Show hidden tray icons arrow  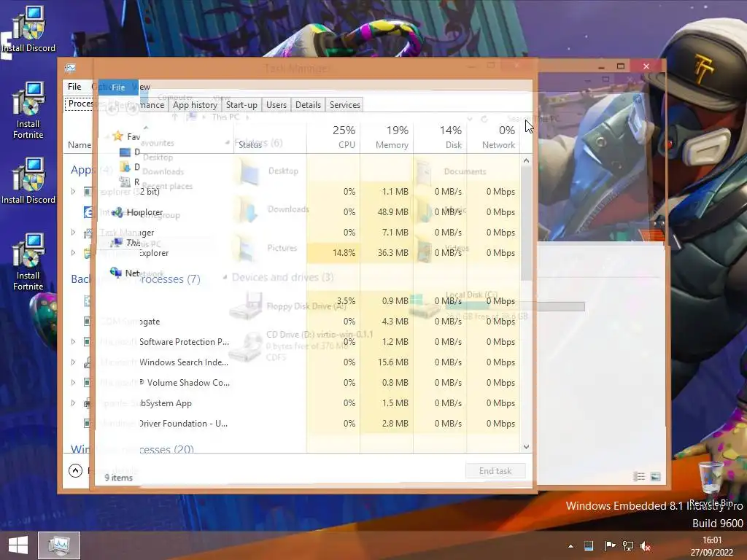[570, 545]
